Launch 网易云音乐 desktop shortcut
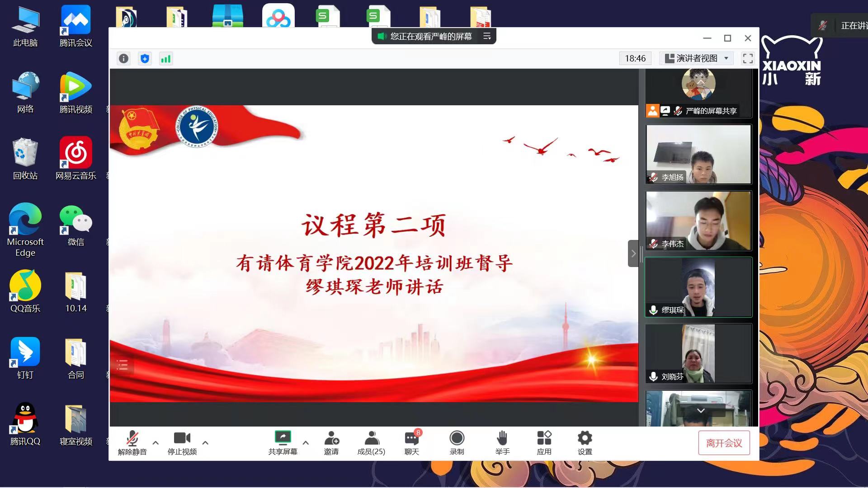This screenshot has width=868, height=488. [x=76, y=159]
